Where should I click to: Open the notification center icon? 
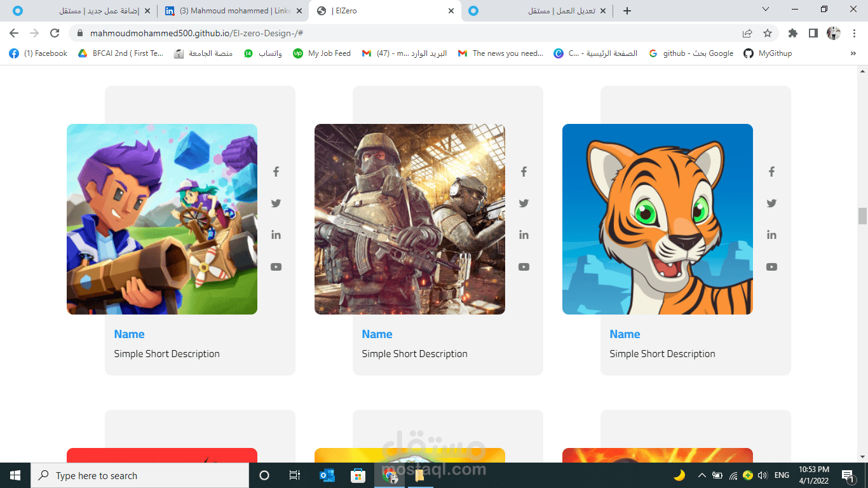click(x=847, y=475)
